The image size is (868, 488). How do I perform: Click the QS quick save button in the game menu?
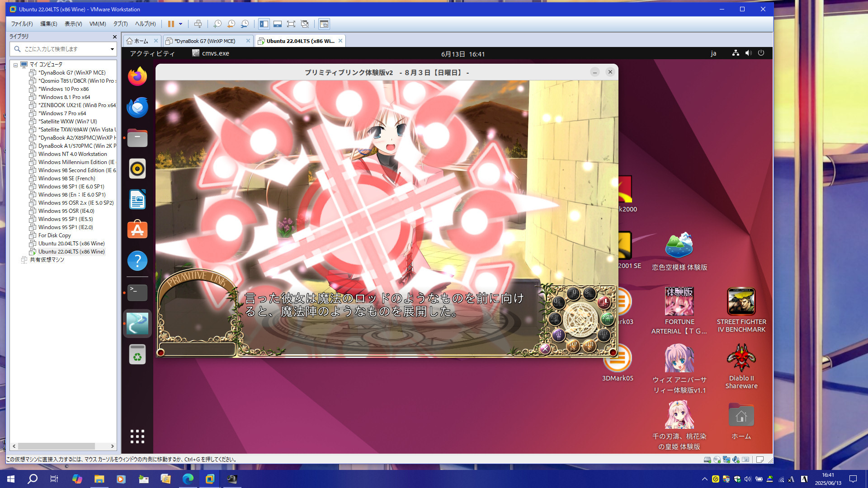tap(558, 302)
